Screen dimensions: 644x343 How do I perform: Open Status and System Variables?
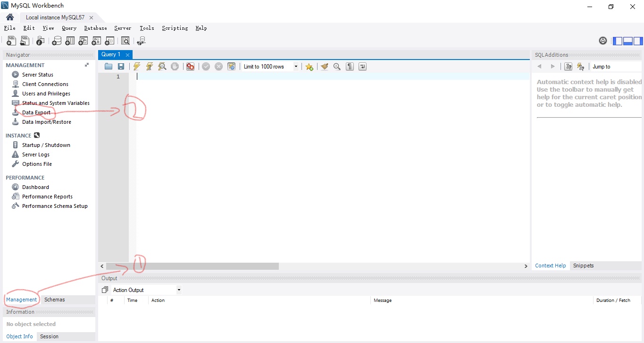pos(56,103)
